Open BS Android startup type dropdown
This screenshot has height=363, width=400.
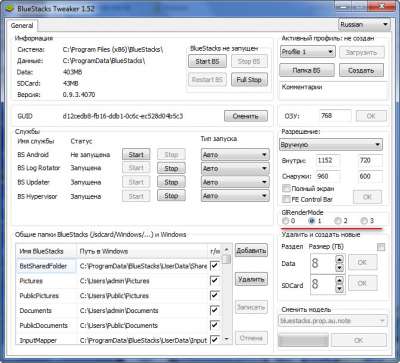click(235, 155)
